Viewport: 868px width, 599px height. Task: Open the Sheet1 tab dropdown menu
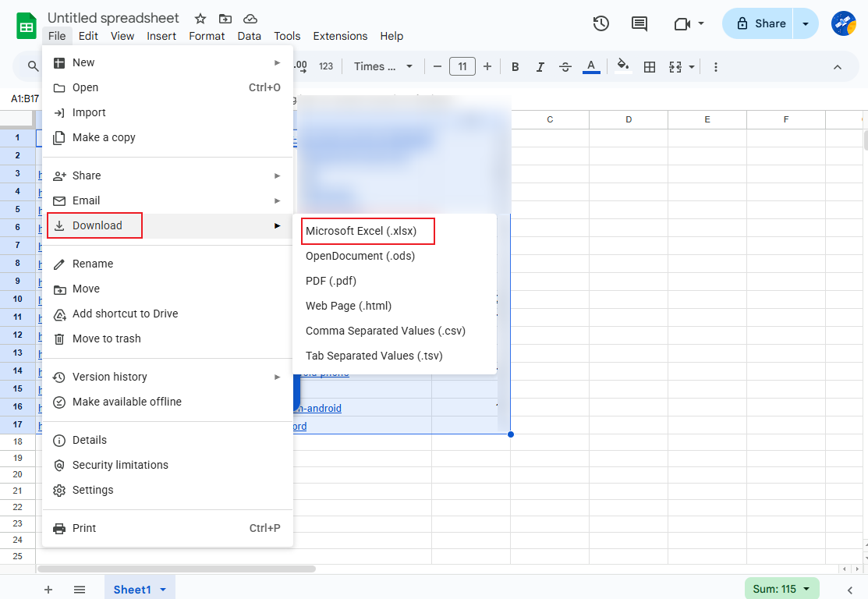pos(164,590)
